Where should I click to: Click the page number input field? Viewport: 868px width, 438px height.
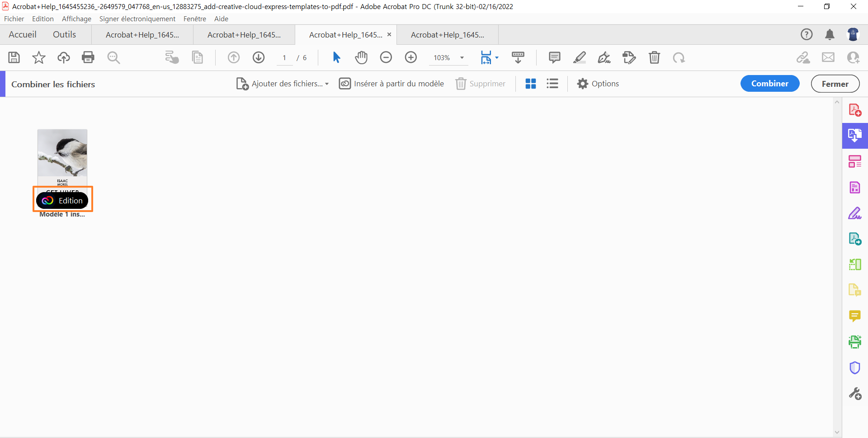click(284, 57)
